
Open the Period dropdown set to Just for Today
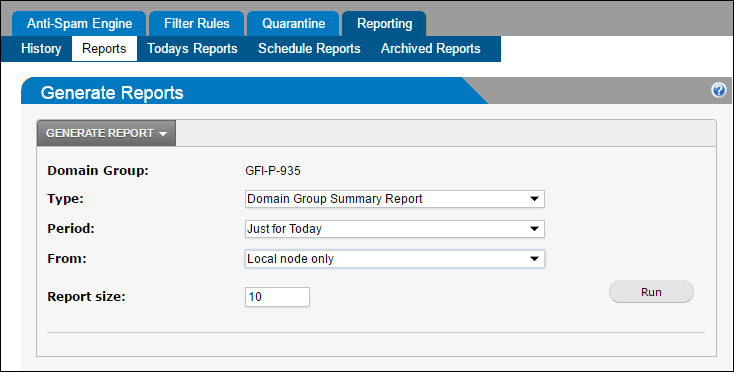point(395,229)
